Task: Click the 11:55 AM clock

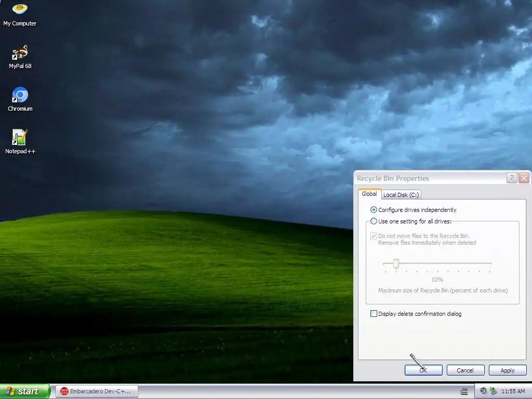Action: tap(513, 391)
